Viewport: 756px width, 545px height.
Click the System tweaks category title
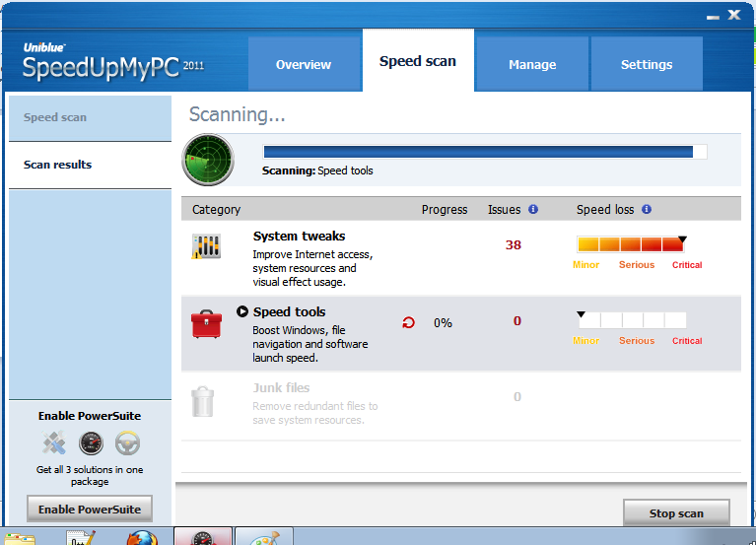click(299, 237)
